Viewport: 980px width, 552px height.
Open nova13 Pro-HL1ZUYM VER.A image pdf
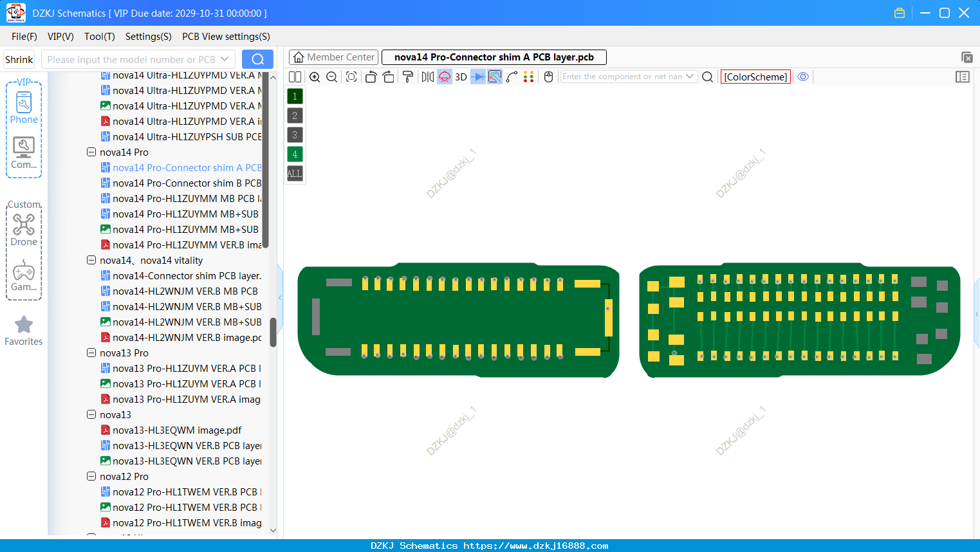coord(181,400)
